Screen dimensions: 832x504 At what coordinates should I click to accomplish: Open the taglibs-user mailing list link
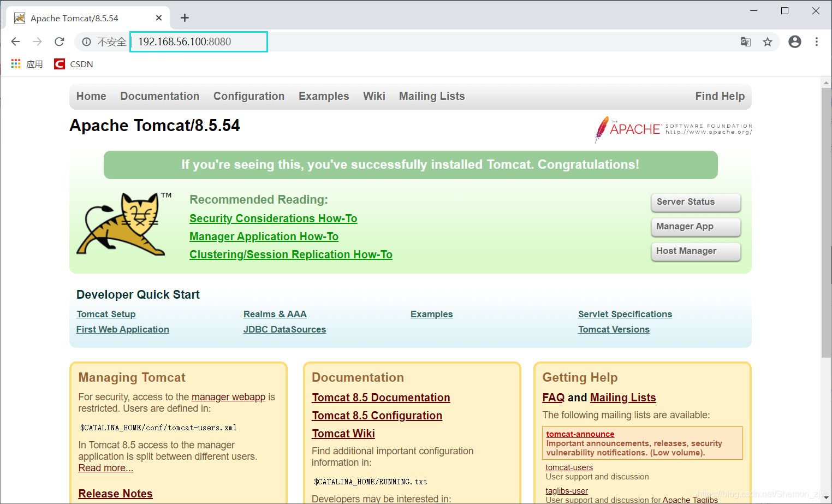coord(567,491)
